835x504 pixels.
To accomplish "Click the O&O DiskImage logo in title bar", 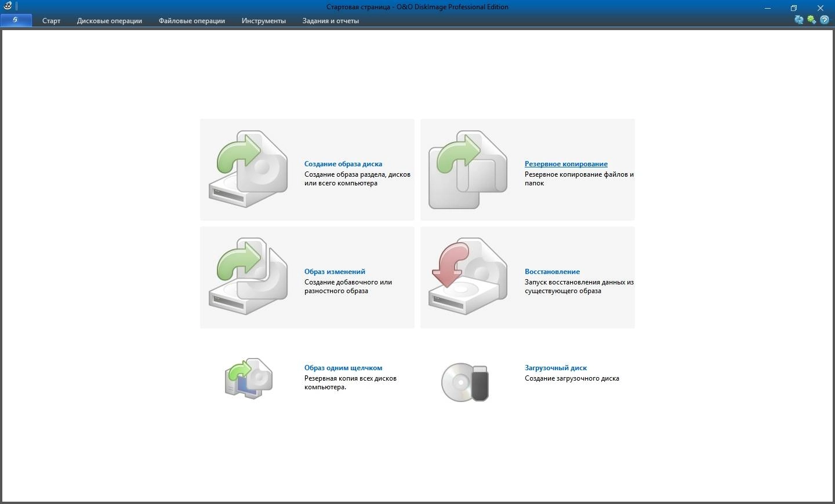I will tap(8, 6).
